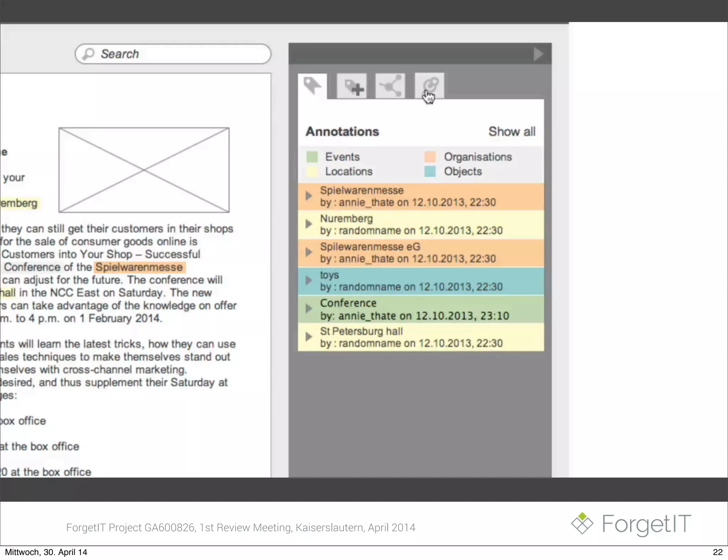Click the placeholder image in the article
This screenshot has height=560, width=728.
(x=144, y=170)
